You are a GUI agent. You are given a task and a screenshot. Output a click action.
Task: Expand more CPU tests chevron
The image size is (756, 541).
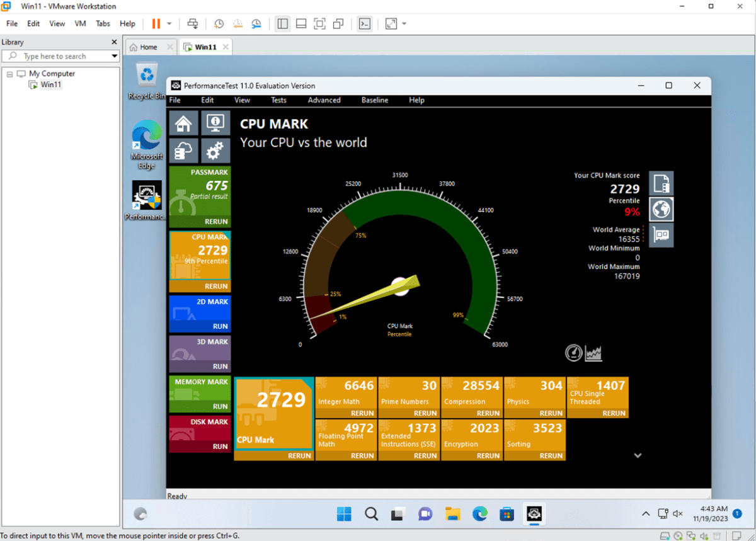tap(638, 455)
